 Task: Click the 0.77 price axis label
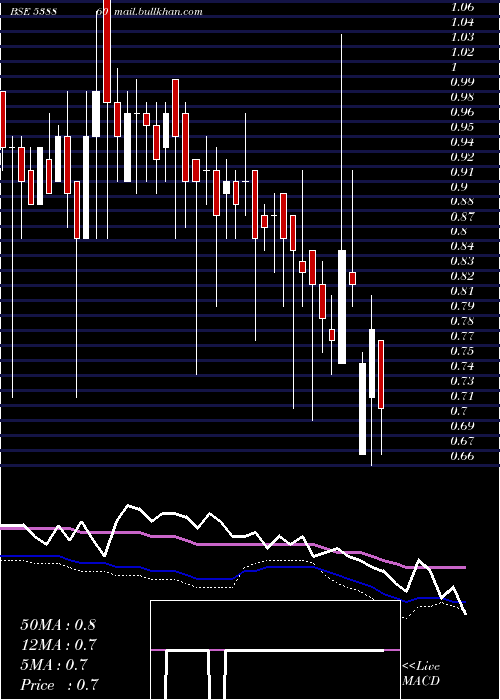click(x=462, y=336)
